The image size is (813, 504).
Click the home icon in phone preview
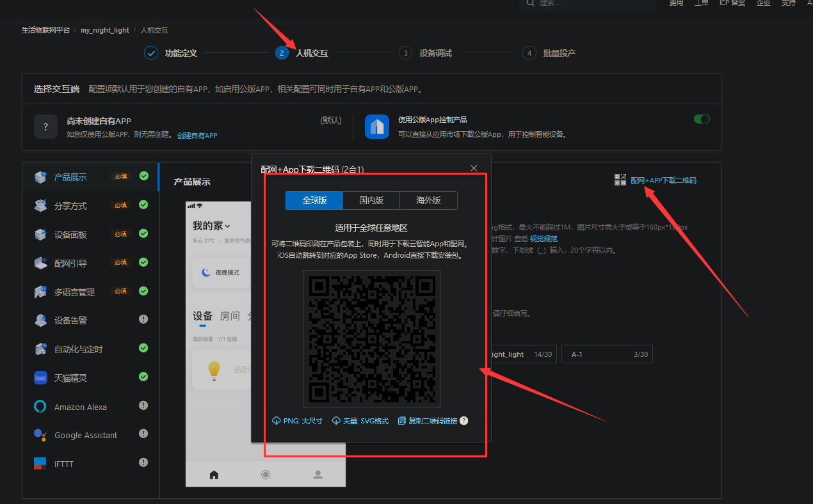point(214,475)
